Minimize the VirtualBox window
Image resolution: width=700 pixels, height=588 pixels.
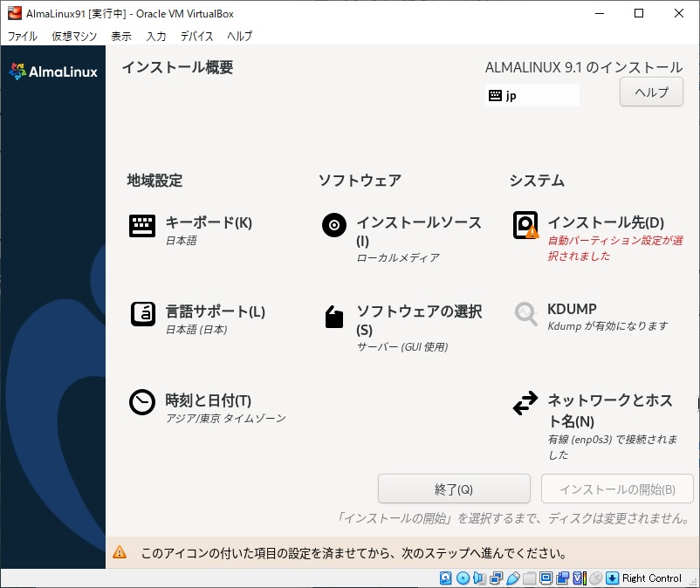coord(600,13)
